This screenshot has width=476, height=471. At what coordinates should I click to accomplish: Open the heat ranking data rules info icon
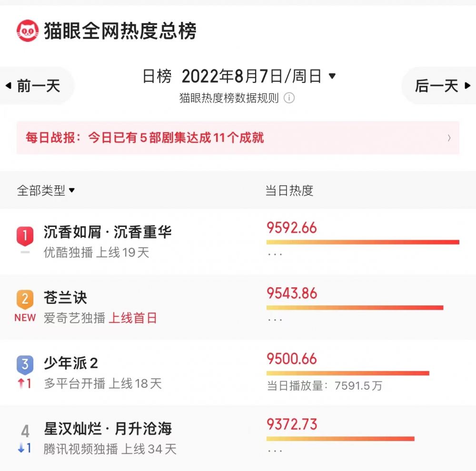[289, 98]
